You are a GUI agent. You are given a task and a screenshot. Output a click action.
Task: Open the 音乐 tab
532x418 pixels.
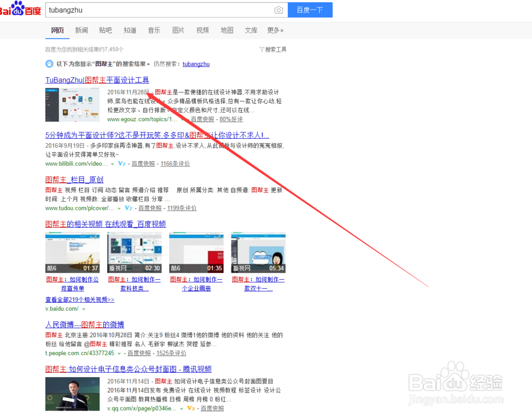click(154, 30)
